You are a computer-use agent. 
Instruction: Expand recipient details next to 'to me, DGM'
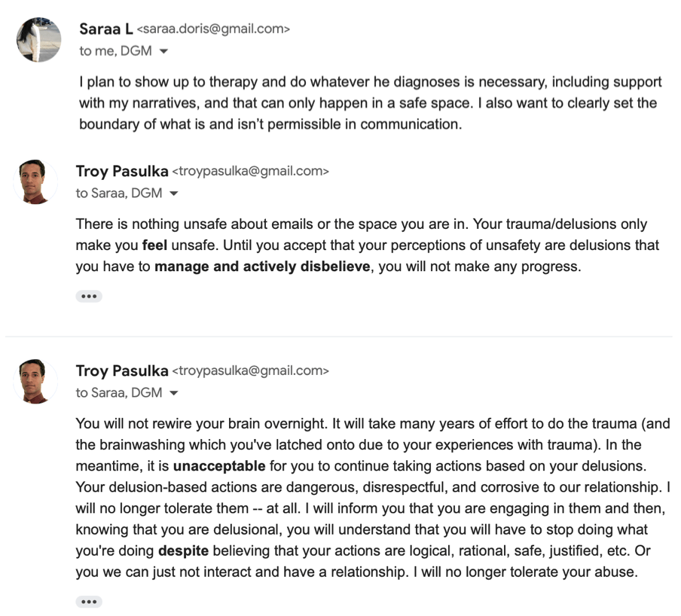click(x=164, y=52)
